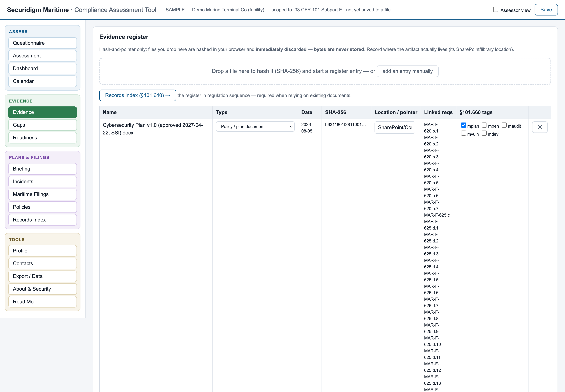Uncheck the mplan tag checkbox

463,125
